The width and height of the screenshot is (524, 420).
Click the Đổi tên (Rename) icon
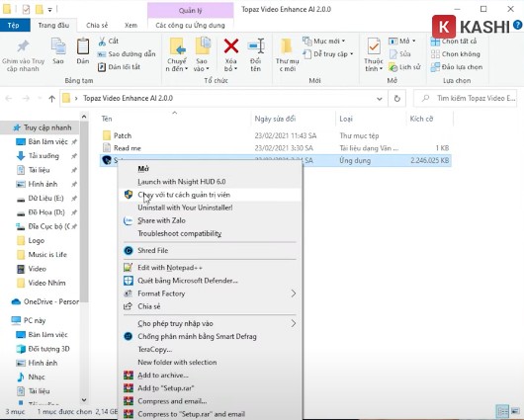pos(256,46)
